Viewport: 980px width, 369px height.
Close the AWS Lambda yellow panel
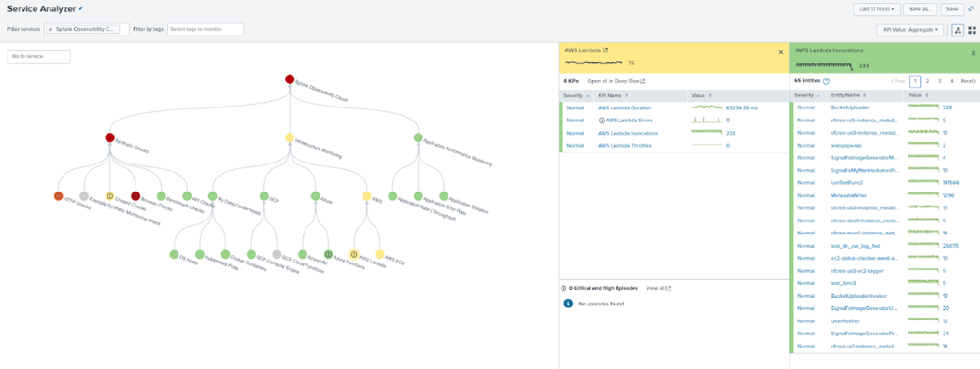pyautogui.click(x=781, y=51)
